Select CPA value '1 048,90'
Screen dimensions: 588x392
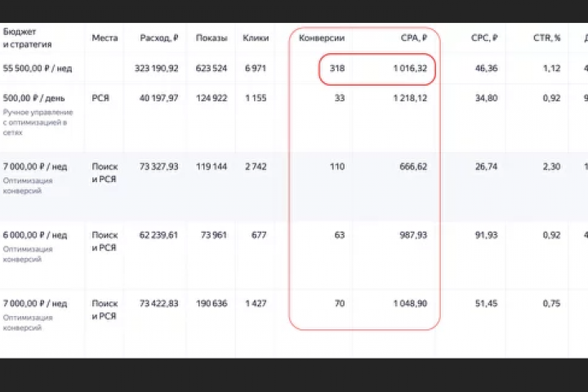(x=410, y=304)
